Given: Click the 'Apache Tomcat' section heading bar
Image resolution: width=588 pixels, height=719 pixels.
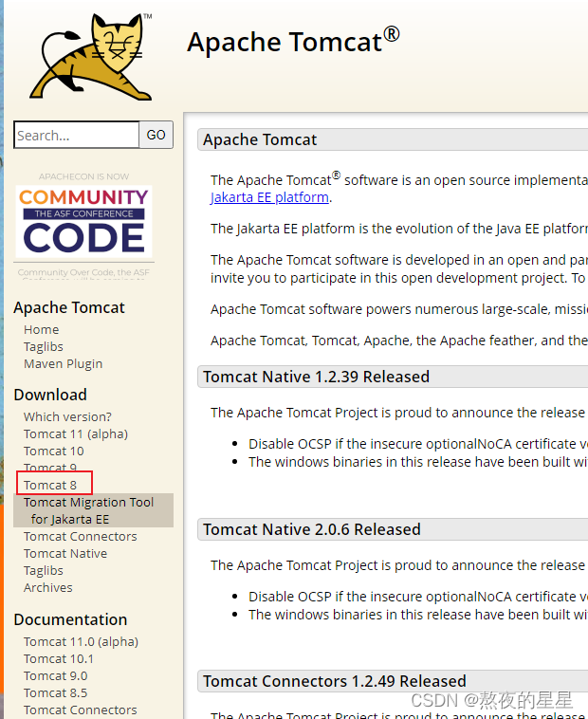Looking at the screenshot, I should [x=393, y=139].
